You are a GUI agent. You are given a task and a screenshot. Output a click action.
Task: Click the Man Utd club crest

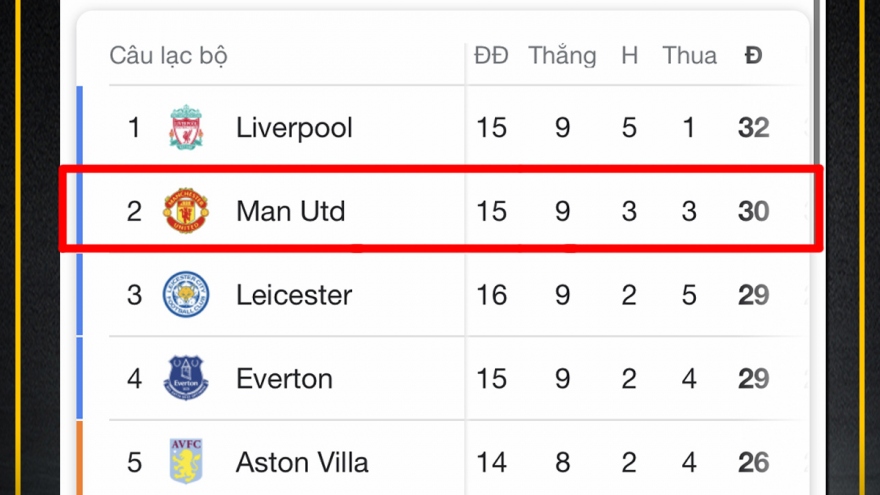(x=186, y=211)
